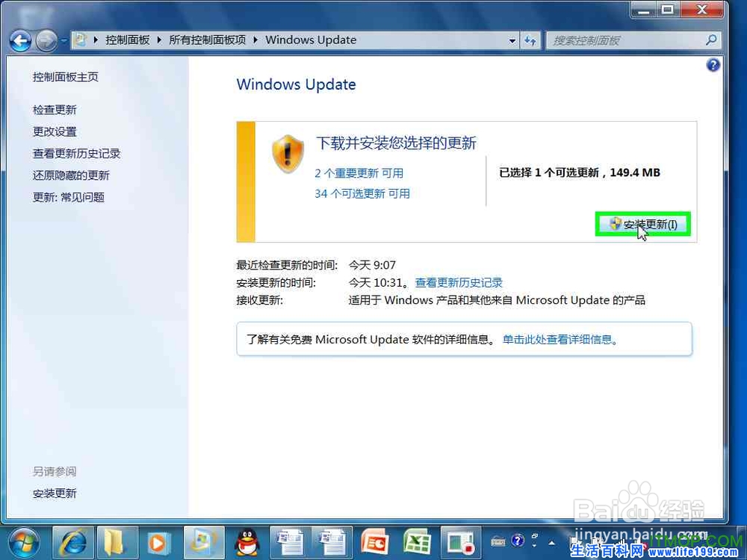Open Excel from the taskbar

(x=418, y=543)
